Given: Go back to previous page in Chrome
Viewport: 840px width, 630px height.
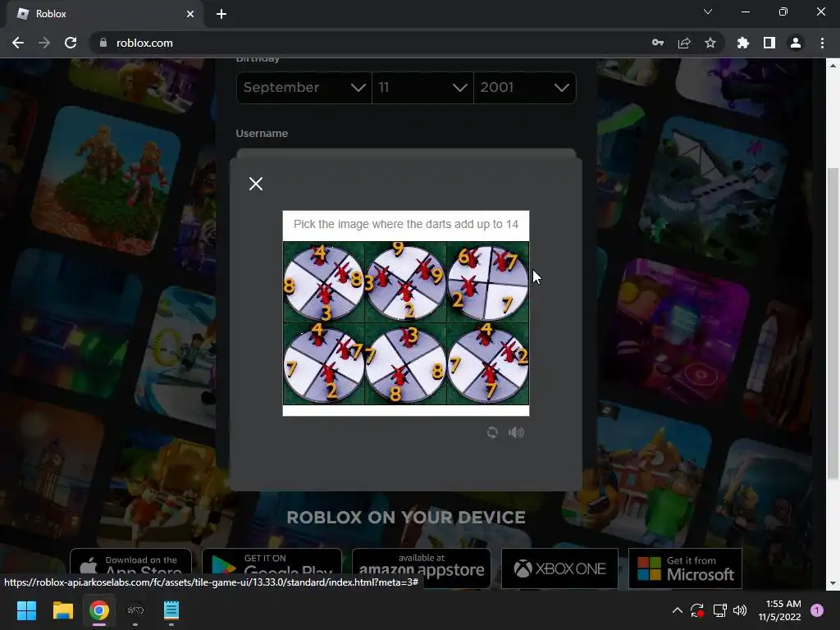Looking at the screenshot, I should (18, 43).
